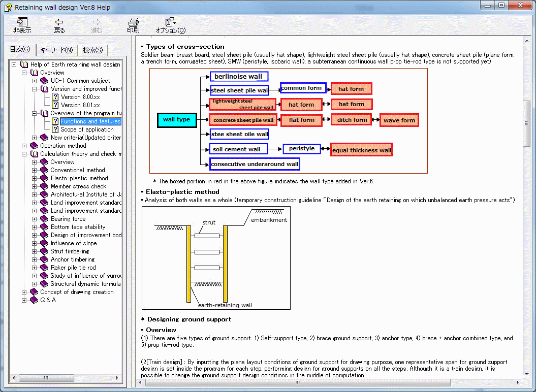Click the 'Types of cross-section' heading
The width and height of the screenshot is (536, 392).
pyautogui.click(x=185, y=47)
